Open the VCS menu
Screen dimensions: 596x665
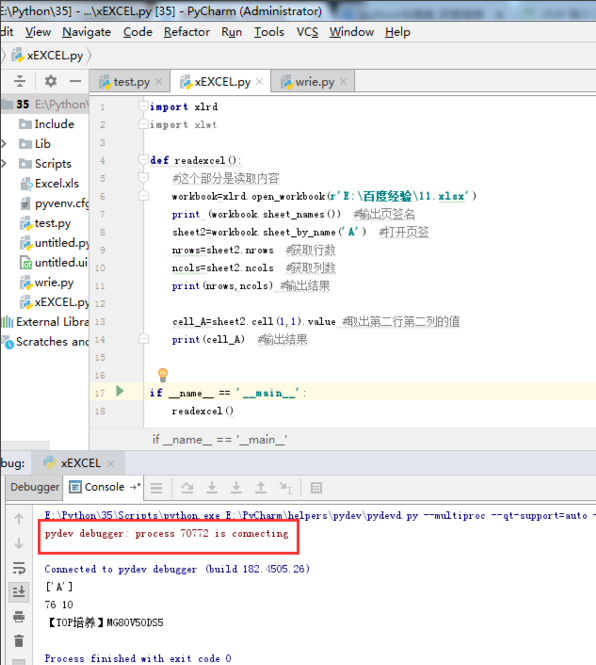point(307,32)
